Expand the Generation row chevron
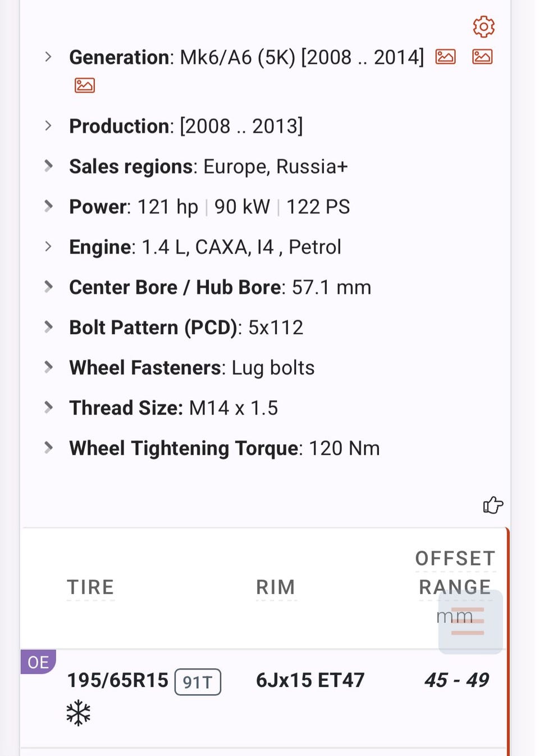This screenshot has width=539, height=756. (49, 57)
